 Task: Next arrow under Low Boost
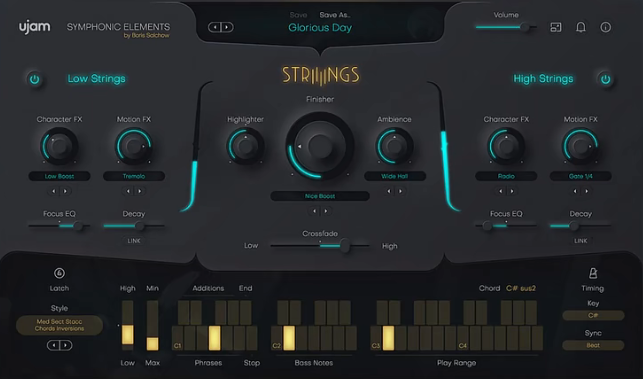65,191
